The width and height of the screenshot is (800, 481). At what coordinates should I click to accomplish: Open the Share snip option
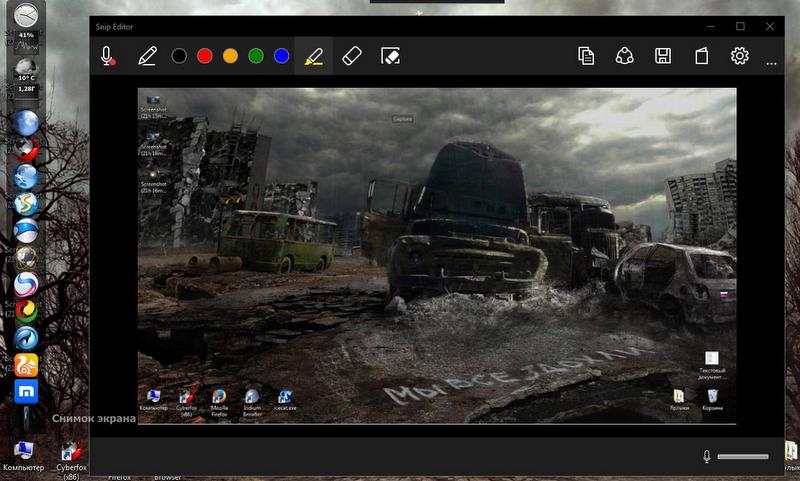click(624, 56)
